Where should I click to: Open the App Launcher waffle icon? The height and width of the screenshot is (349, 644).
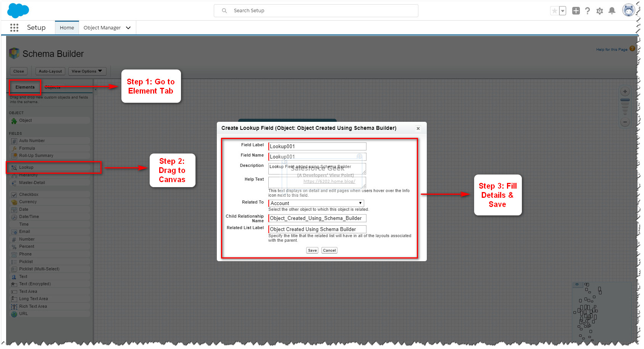tap(14, 27)
